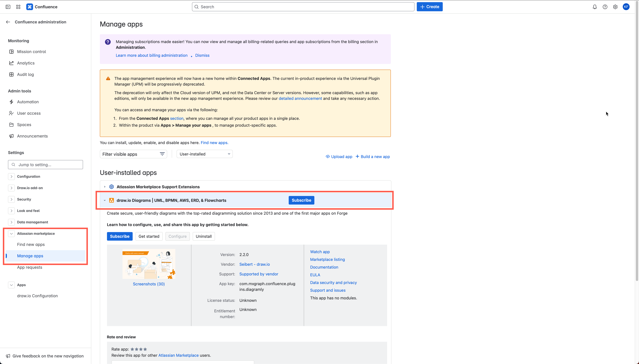
Task: Click the KF user avatar
Action: pyautogui.click(x=626, y=7)
